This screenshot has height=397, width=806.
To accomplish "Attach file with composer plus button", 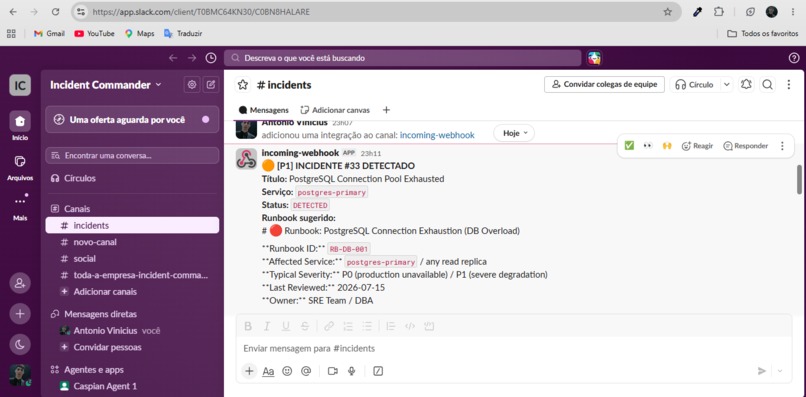I will (249, 371).
